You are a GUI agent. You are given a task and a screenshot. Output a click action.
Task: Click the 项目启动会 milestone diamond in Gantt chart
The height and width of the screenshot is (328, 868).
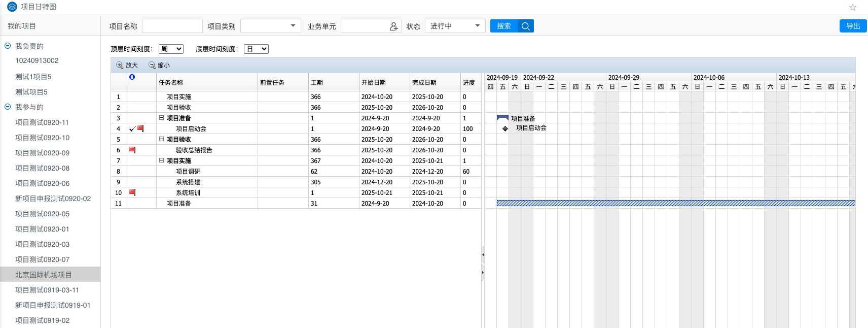point(505,128)
